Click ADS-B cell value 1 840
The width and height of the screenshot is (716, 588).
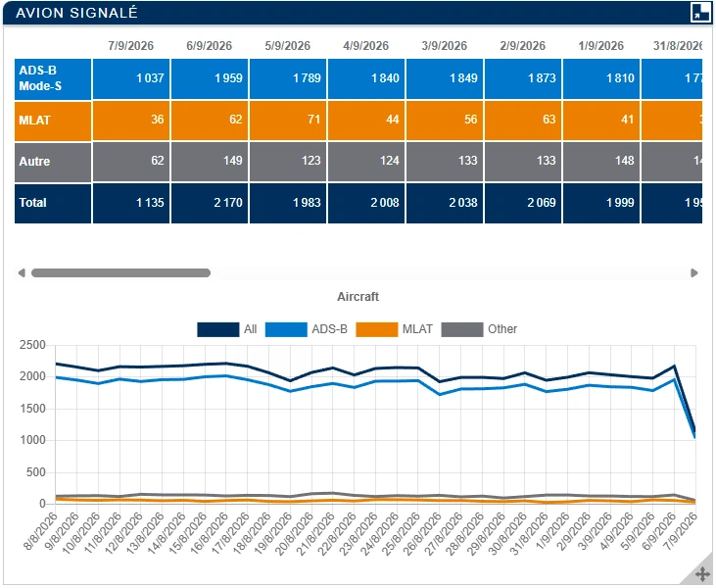tap(366, 78)
